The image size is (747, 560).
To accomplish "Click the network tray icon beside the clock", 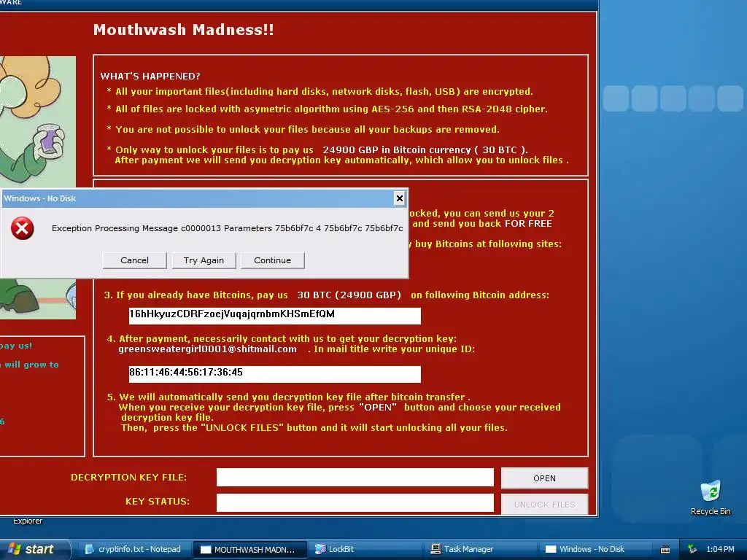I will 692,549.
